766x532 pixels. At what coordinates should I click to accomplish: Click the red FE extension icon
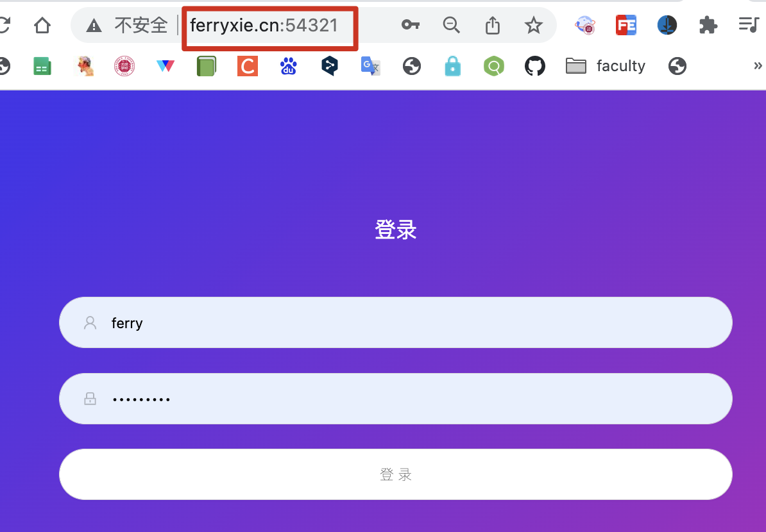(626, 26)
